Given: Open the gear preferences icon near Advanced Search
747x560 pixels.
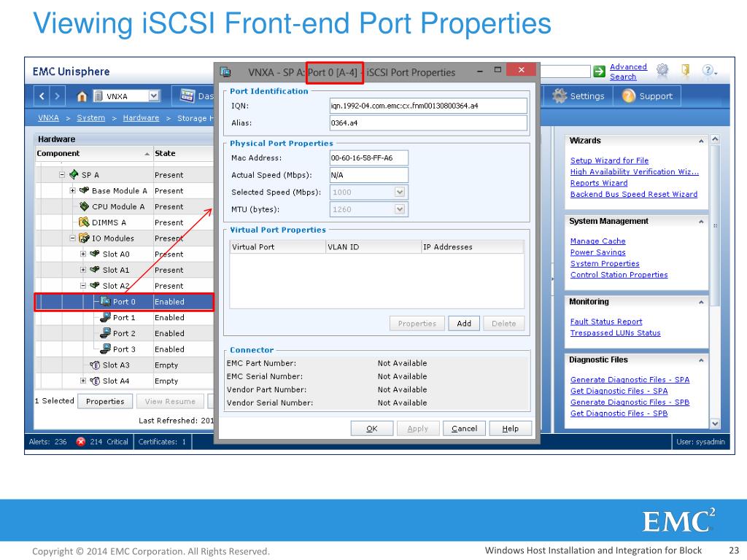Looking at the screenshot, I should 662,71.
